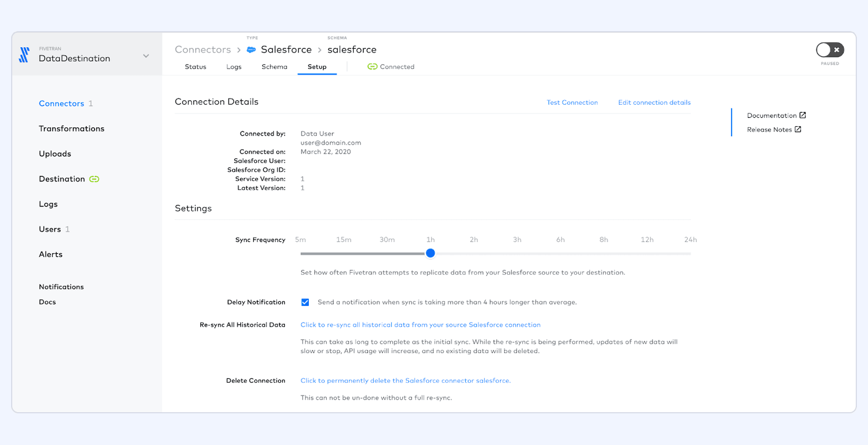Click the green link icon beside Destination

[93, 179]
